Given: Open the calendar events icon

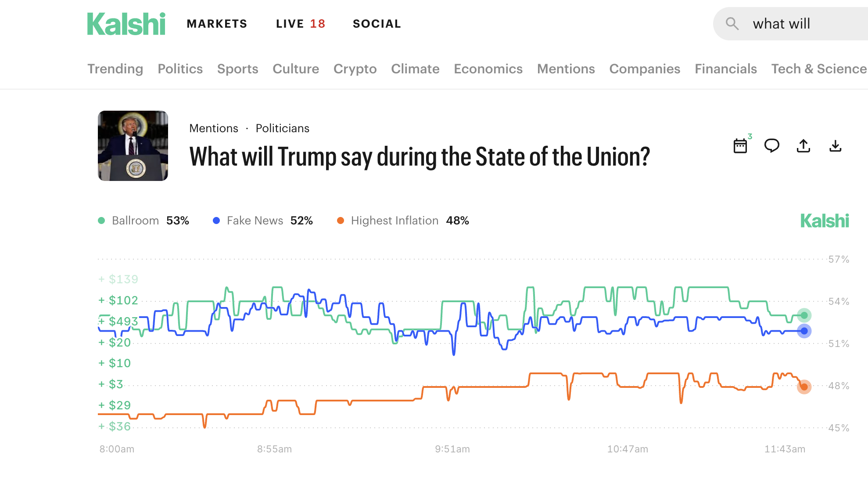Looking at the screenshot, I should 741,146.
